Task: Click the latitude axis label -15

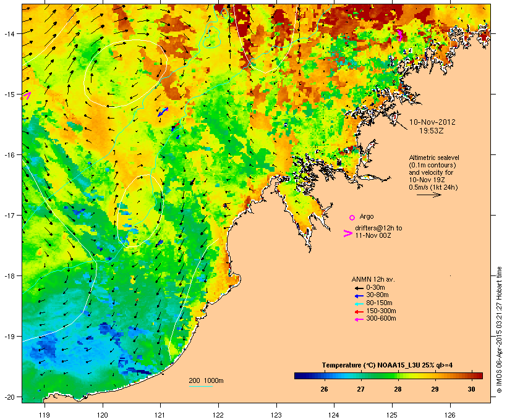Action: [x=9, y=94]
